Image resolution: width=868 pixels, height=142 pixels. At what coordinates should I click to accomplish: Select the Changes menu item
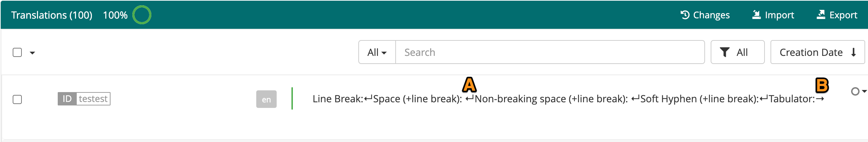pyautogui.click(x=705, y=15)
